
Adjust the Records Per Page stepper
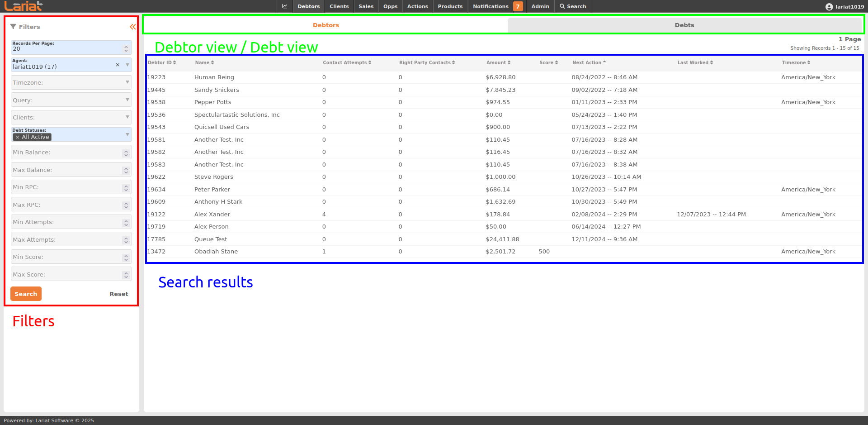pyautogui.click(x=126, y=48)
